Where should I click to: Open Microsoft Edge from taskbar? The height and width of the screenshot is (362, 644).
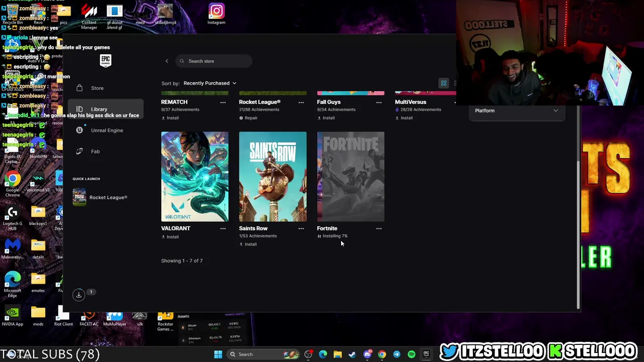pyautogui.click(x=323, y=354)
